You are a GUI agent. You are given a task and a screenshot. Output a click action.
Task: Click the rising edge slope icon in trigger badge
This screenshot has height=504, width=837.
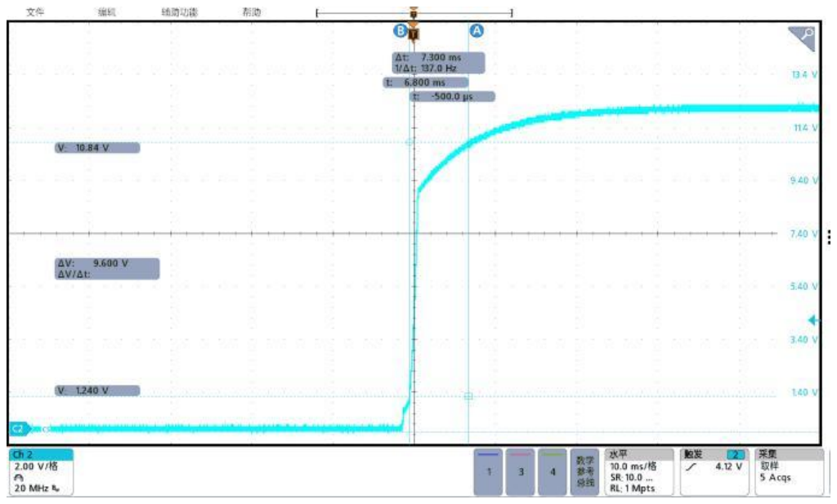click(x=691, y=467)
